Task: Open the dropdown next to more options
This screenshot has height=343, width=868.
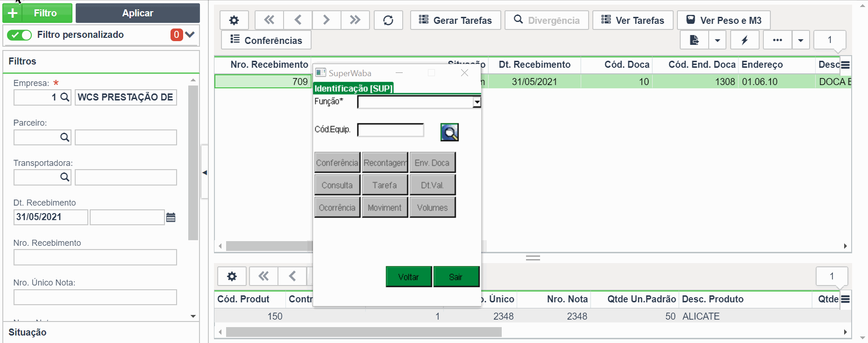Action: 801,40
